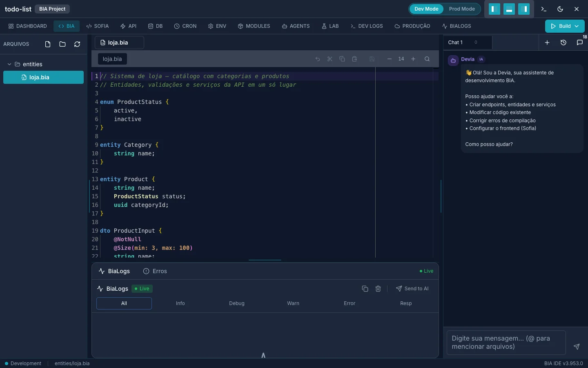Image resolution: width=588 pixels, height=368 pixels.
Task: Open the Build dropdown arrow
Action: coord(577,26)
